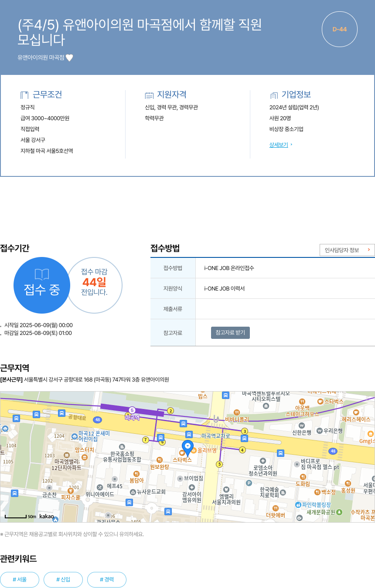The width and height of the screenshot is (375, 588).
Task: Click i-ONE JOB 이력서 cell
Action: [285, 288]
